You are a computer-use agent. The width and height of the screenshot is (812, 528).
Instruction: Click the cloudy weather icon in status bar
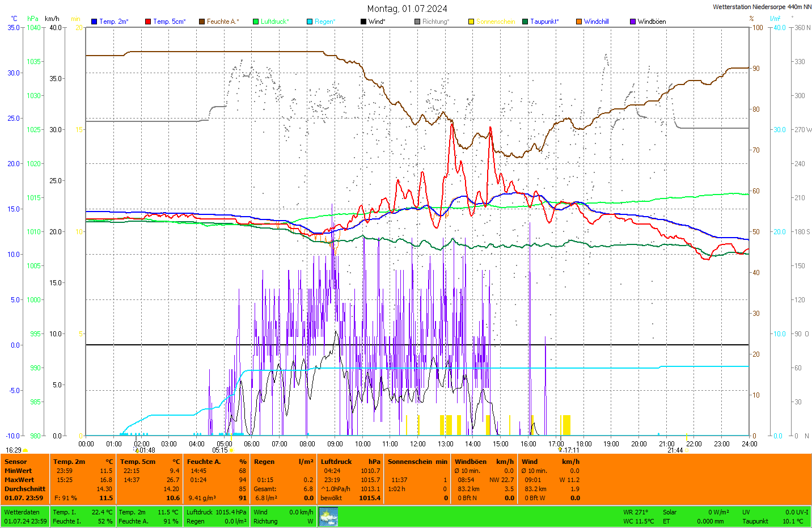pyautogui.click(x=328, y=516)
